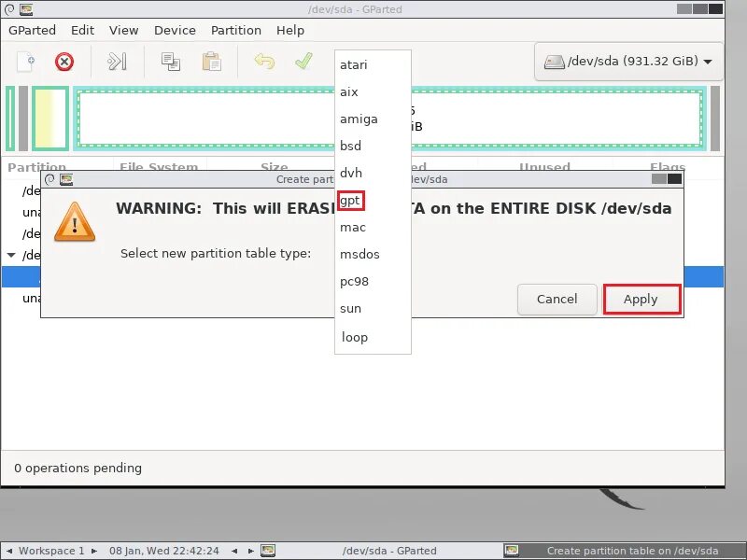Click the Undo last operation icon

coord(264,62)
